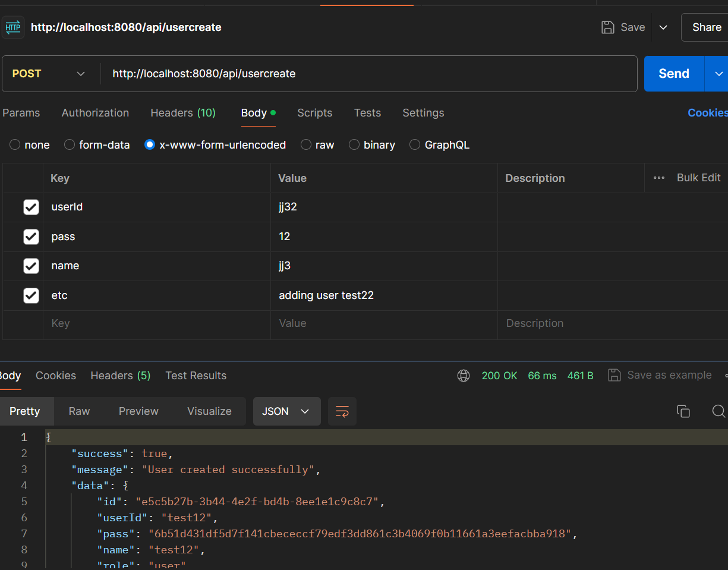Open the response Cookies tab

coord(56,376)
